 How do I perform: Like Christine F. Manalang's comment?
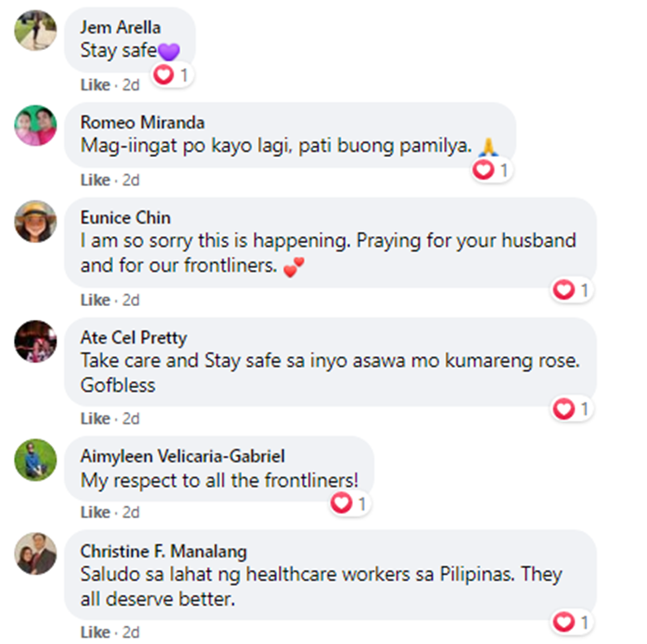click(x=95, y=632)
